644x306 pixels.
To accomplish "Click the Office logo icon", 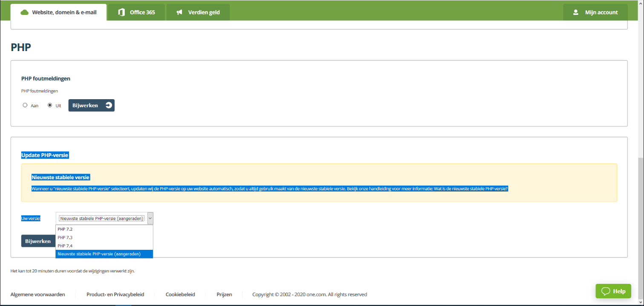I will pos(121,12).
